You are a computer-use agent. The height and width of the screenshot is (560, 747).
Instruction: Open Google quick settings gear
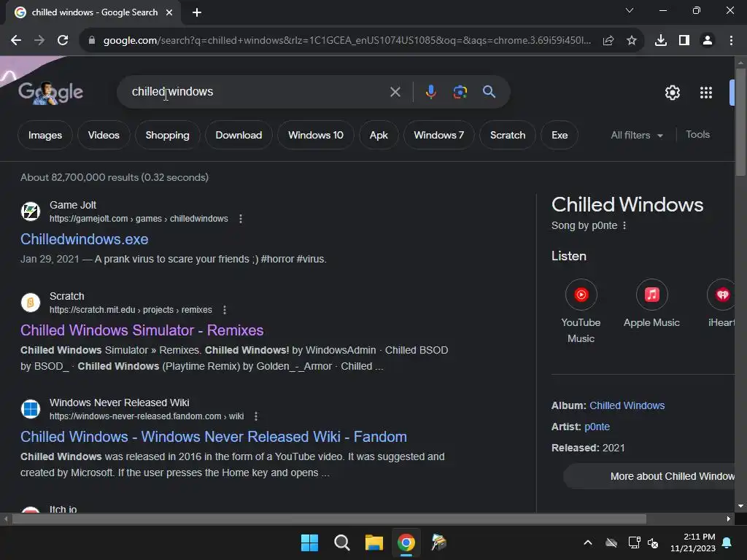(x=672, y=93)
